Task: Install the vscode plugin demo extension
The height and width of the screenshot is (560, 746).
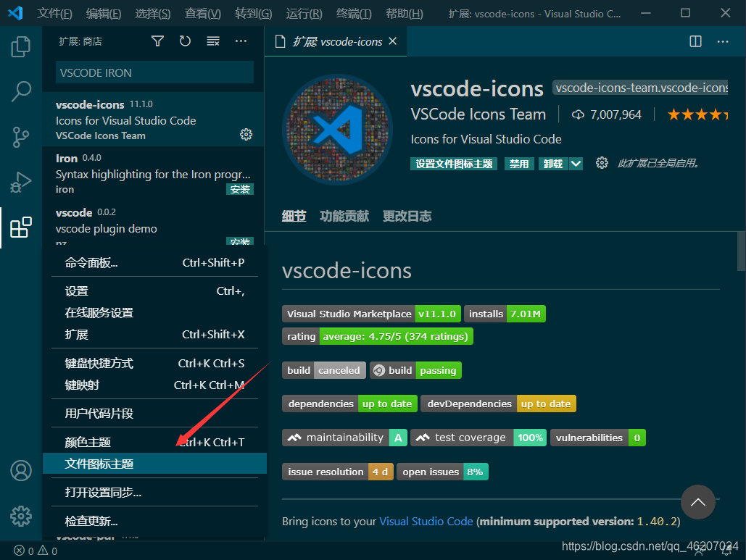Action: 240,241
